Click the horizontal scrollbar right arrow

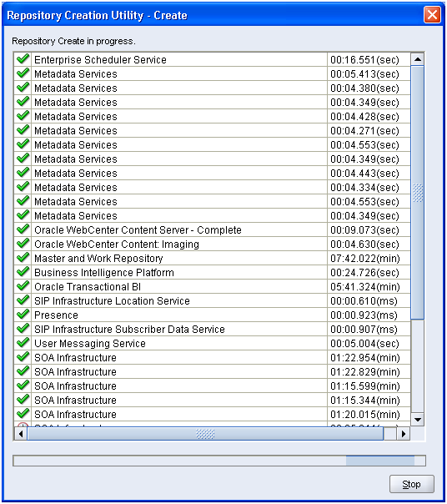[x=404, y=434]
